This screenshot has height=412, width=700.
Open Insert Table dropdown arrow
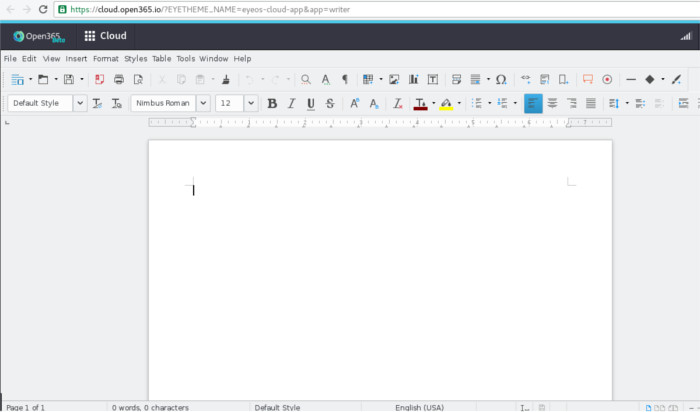381,79
